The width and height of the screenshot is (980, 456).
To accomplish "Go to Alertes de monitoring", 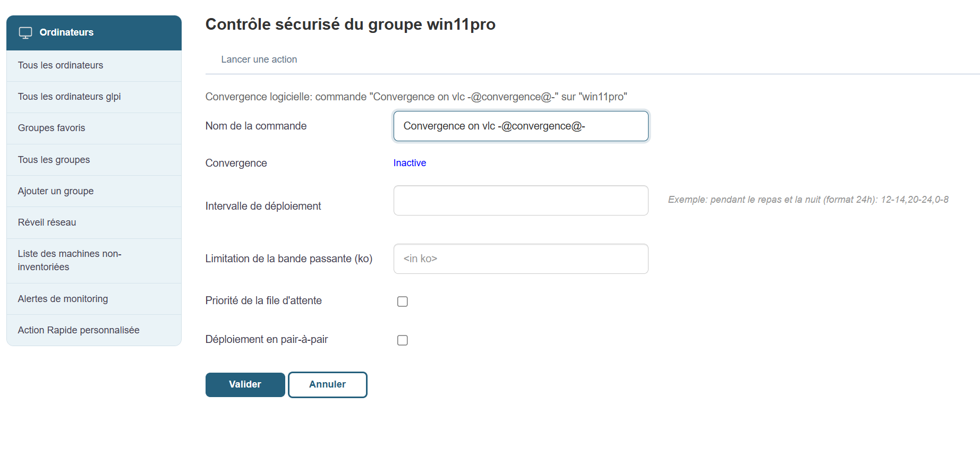I will tap(63, 299).
